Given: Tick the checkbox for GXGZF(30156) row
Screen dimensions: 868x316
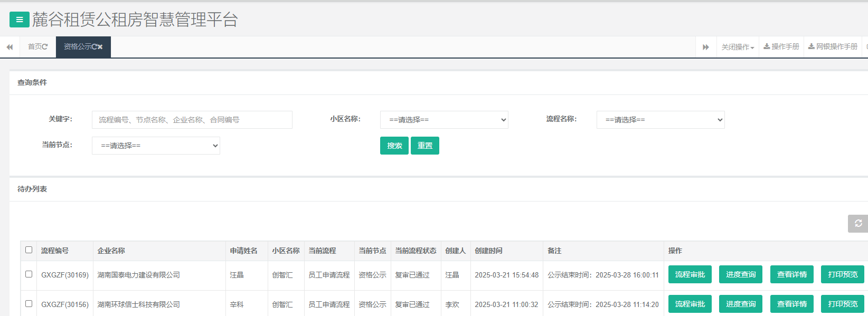Looking at the screenshot, I should click(x=29, y=304).
